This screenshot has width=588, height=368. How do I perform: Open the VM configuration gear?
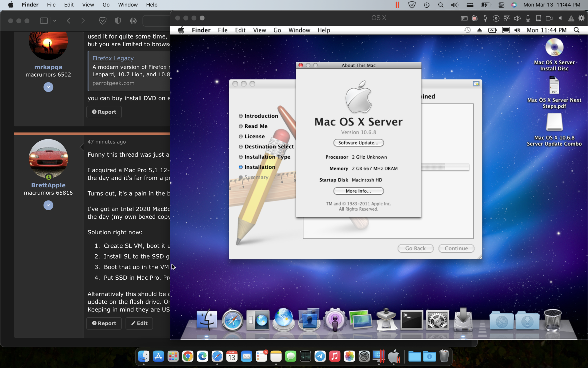[x=581, y=18]
